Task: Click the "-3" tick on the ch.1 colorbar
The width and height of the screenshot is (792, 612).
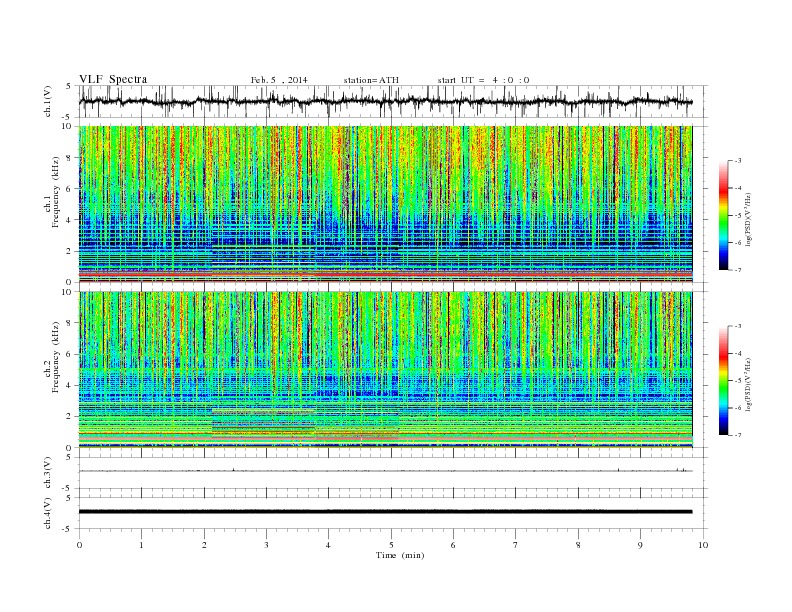Action: point(738,161)
